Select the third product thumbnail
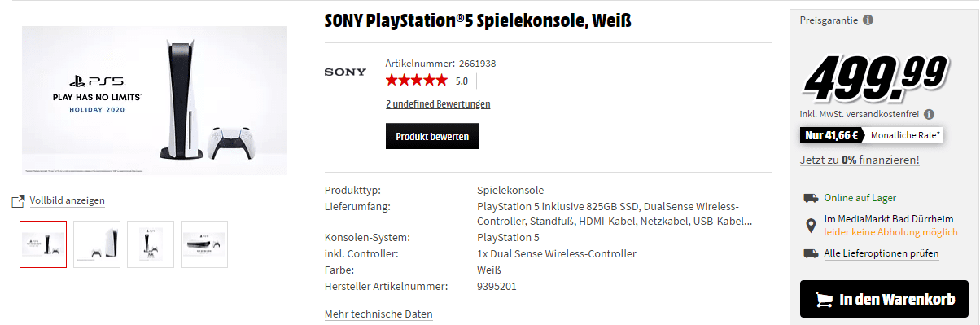The width and height of the screenshot is (980, 325). [x=151, y=244]
